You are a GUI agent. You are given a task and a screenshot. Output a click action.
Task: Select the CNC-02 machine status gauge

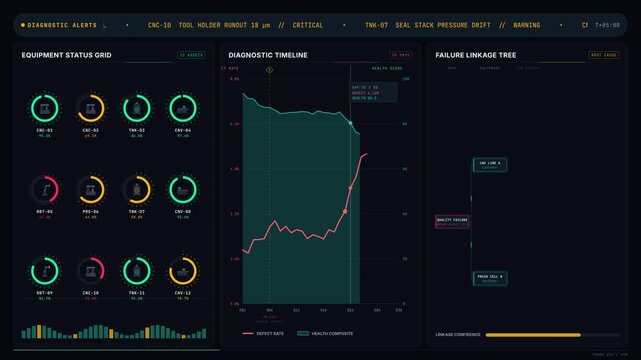91,108
